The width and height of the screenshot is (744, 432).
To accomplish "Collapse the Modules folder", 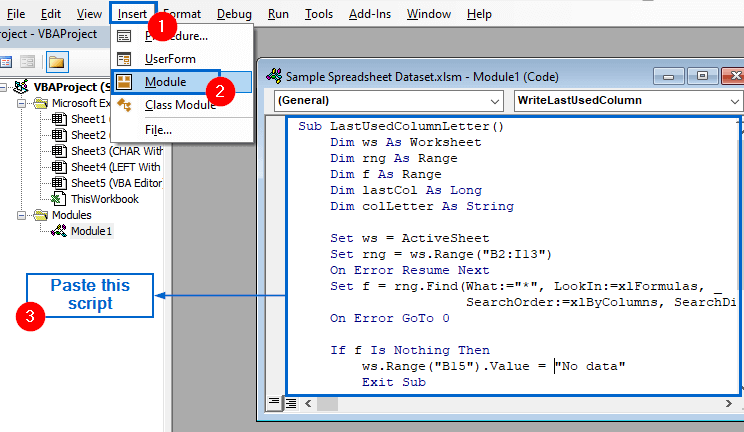I will [x=21, y=216].
